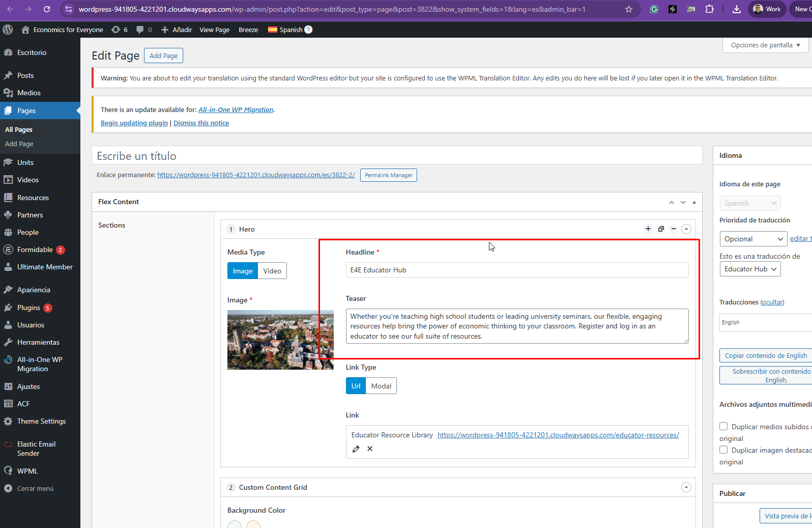Enable the Duplicar imagen destacada checkbox
Screen dimensions: 812x528
pos(723,450)
